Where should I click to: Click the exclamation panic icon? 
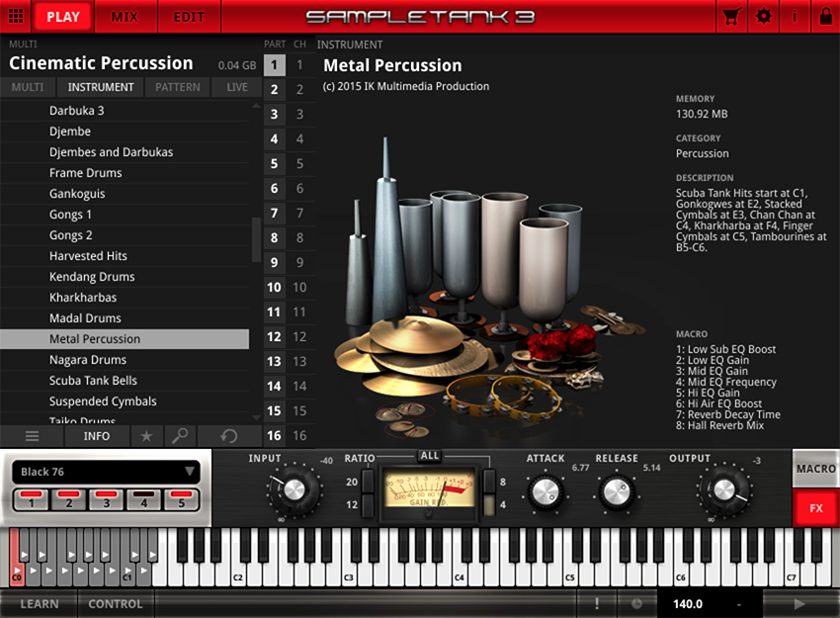[597, 603]
